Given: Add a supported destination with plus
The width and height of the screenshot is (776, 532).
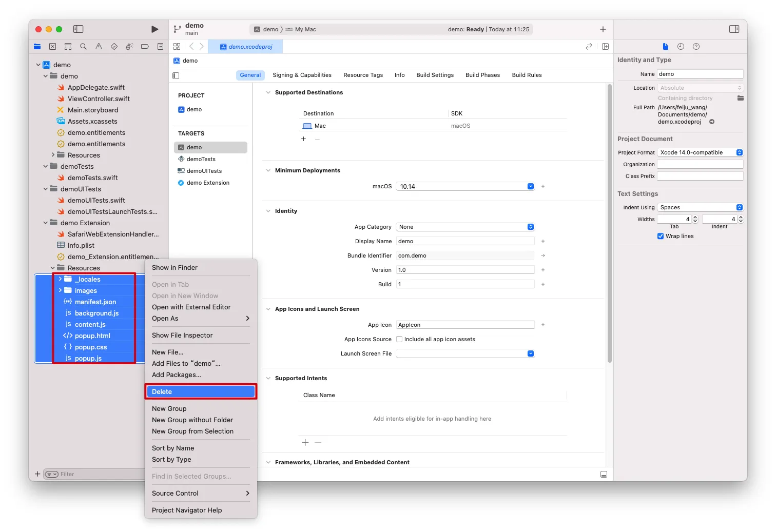Looking at the screenshot, I should point(303,139).
